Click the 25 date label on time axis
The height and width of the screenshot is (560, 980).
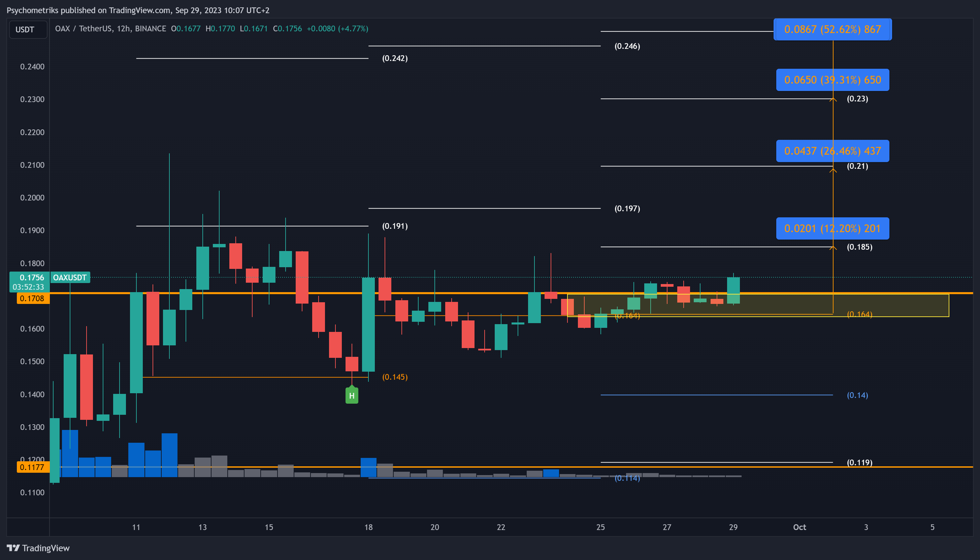pos(600,527)
